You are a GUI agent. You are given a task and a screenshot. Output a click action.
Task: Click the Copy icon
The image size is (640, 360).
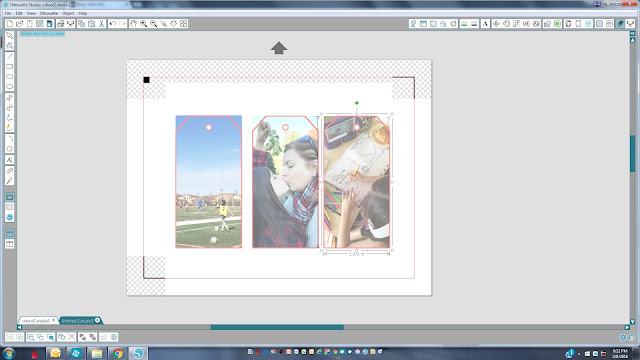click(82, 24)
